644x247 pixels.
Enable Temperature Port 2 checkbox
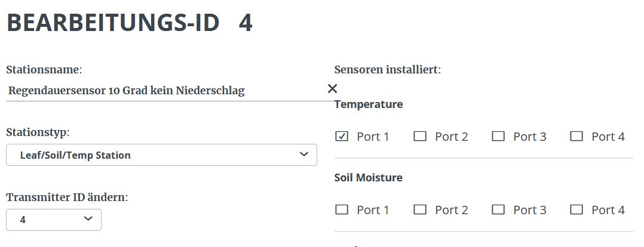click(420, 137)
